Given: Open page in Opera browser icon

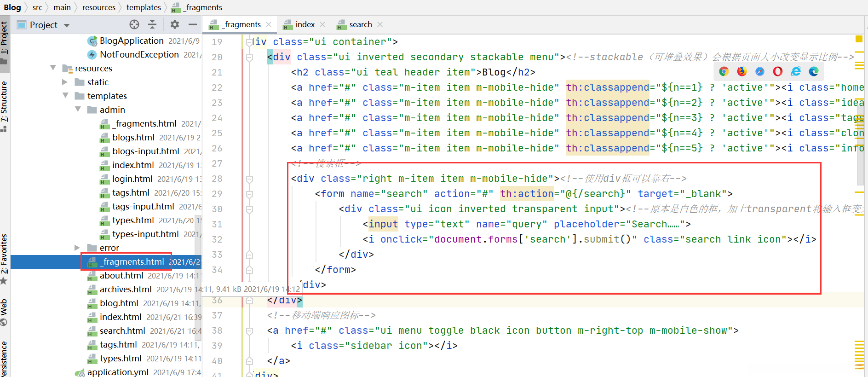Looking at the screenshot, I should [778, 71].
